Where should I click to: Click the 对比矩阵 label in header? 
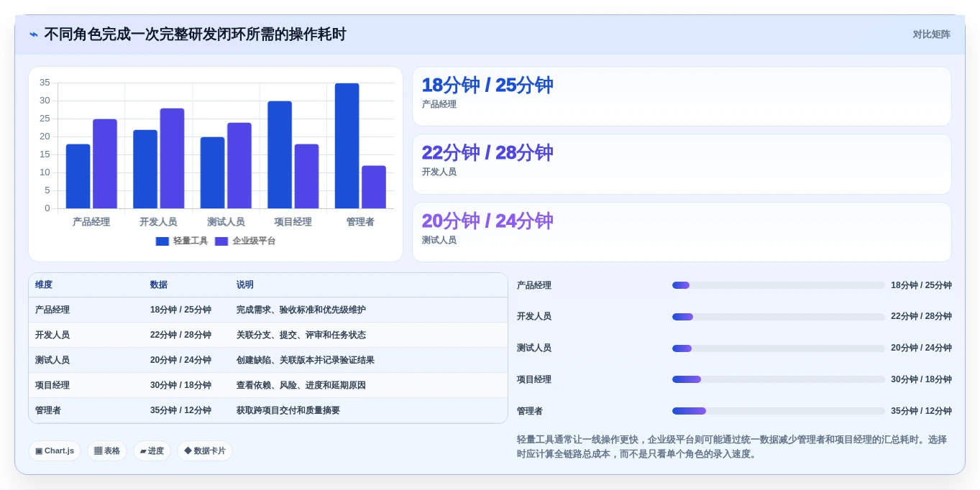[x=931, y=34]
